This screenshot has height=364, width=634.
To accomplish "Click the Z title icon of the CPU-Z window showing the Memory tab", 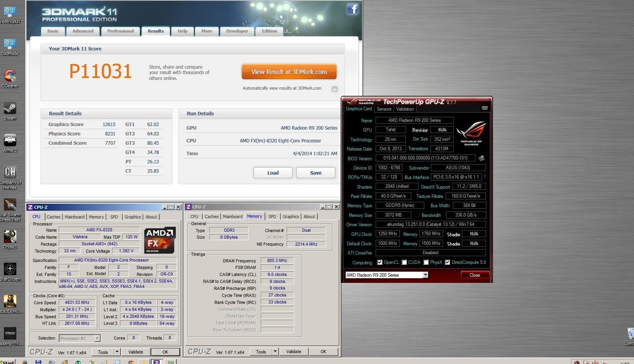I will (188, 207).
